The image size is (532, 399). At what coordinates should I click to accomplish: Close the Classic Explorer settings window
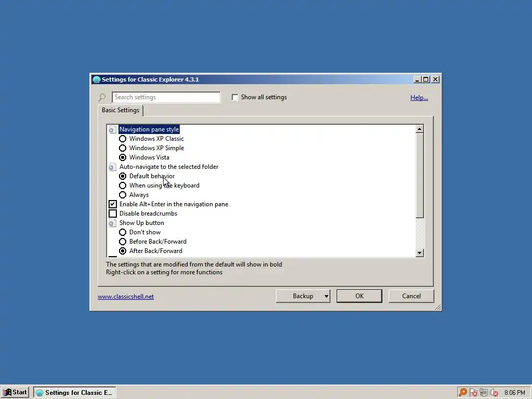coord(435,79)
